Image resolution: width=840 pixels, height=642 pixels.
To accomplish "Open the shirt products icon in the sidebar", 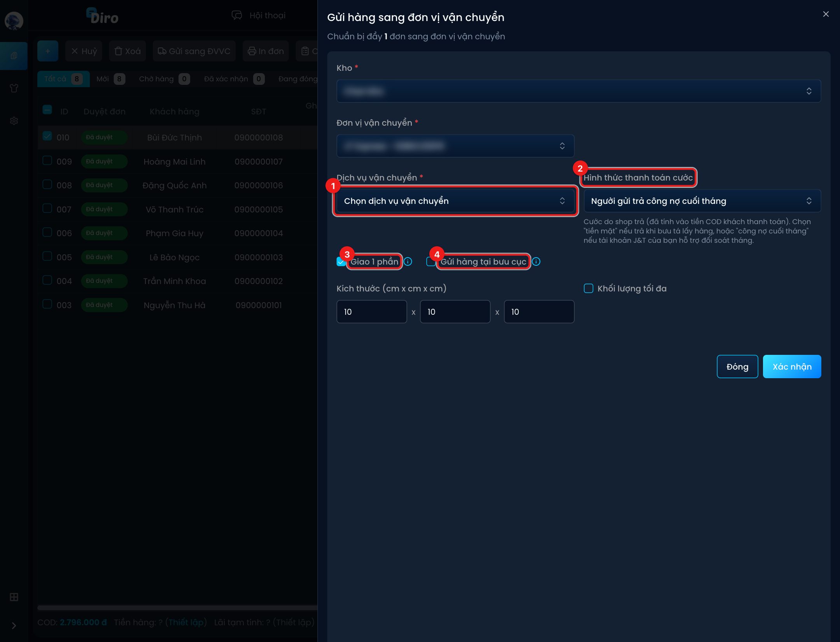I will (14, 88).
